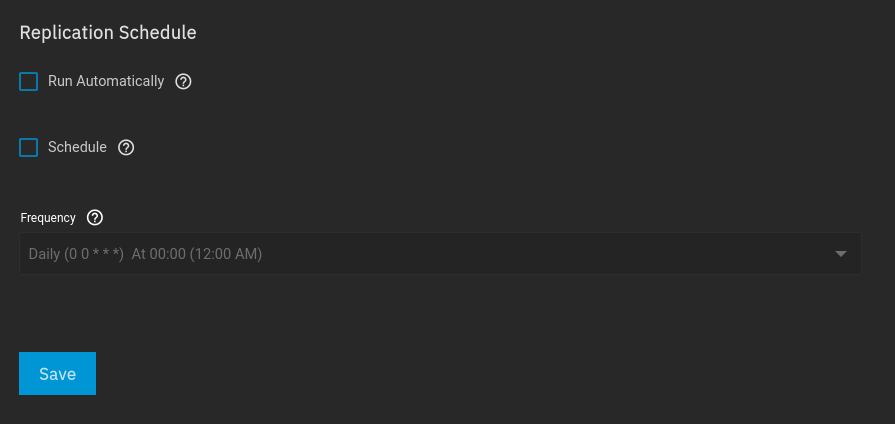Open the Frequency dropdown field

point(440,254)
